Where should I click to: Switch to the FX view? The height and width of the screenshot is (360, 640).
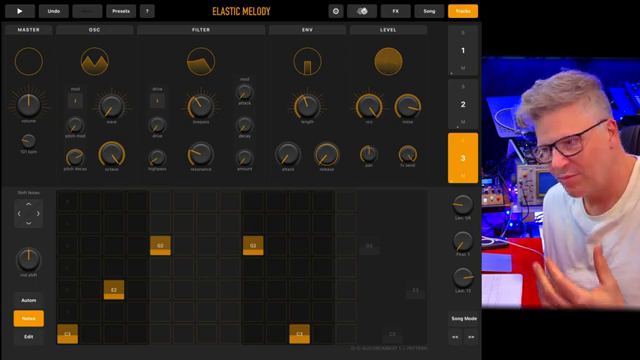tap(396, 11)
